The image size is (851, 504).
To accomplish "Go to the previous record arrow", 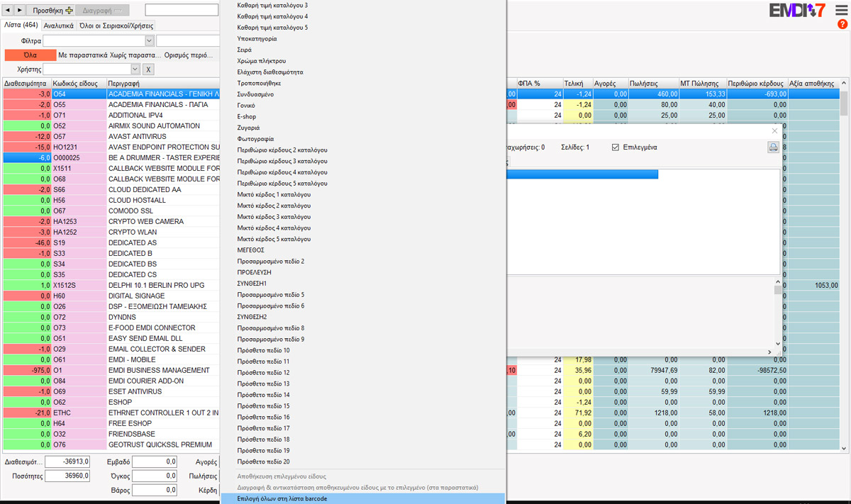I will pos(9,11).
